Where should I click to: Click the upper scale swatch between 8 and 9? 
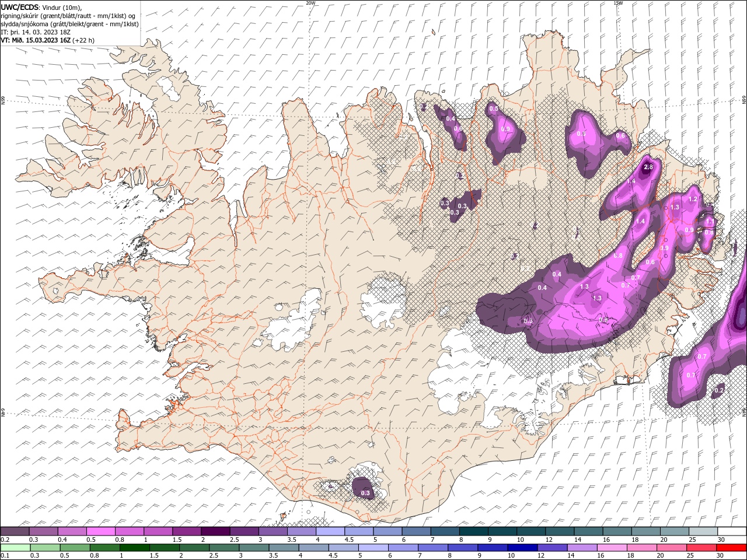[x=473, y=531]
